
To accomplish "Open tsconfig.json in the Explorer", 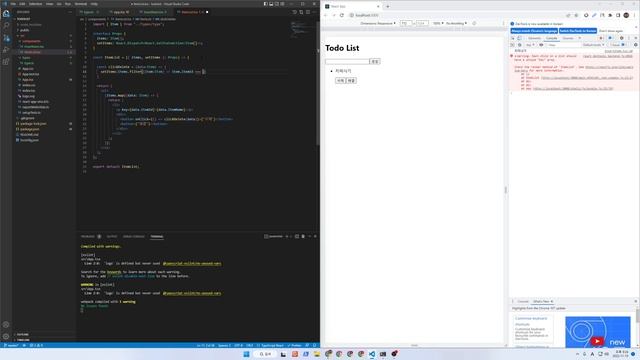I will [29, 140].
